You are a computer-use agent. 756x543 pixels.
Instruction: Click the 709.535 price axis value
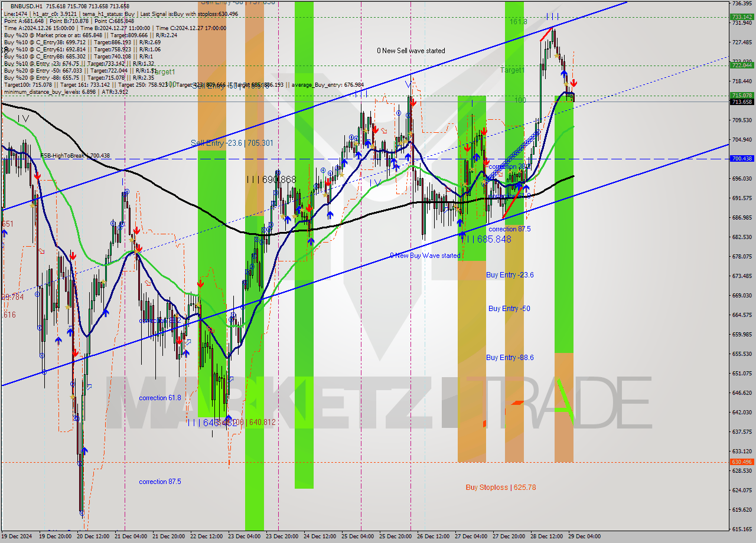(x=742, y=120)
